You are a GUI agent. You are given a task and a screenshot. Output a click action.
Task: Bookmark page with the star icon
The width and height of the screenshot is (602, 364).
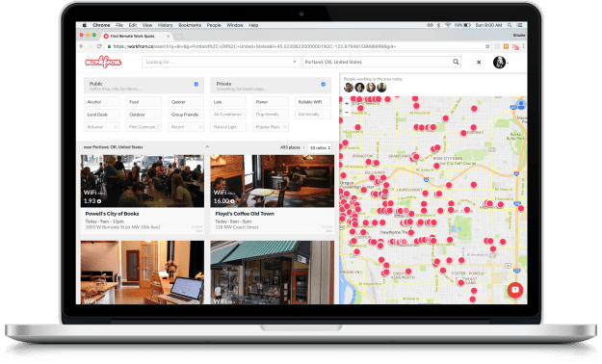pyautogui.click(x=487, y=46)
